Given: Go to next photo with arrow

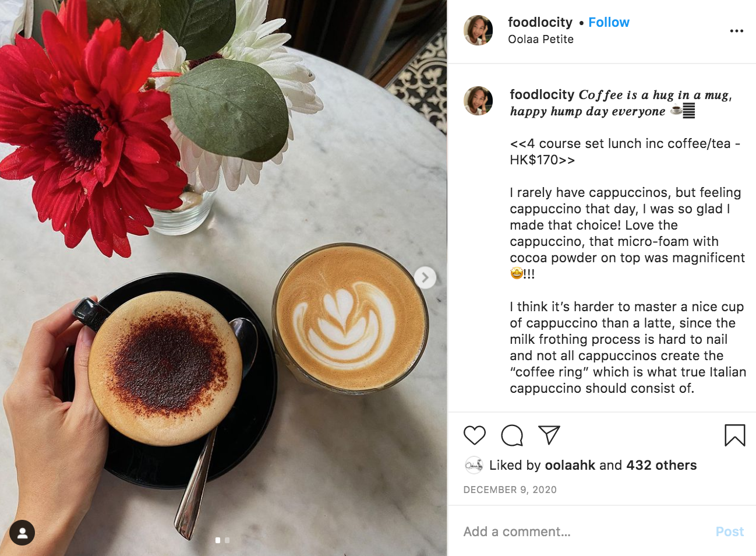Looking at the screenshot, I should pos(425,277).
